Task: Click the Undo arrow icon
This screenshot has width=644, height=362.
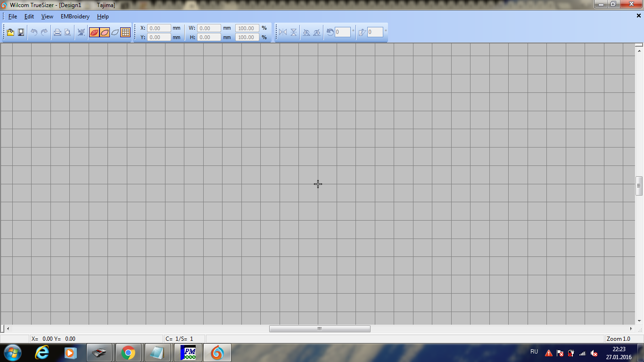Action: [x=34, y=33]
